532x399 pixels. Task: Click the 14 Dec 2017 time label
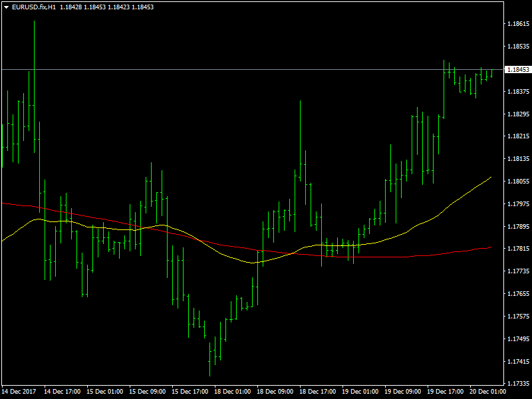[x=19, y=392]
